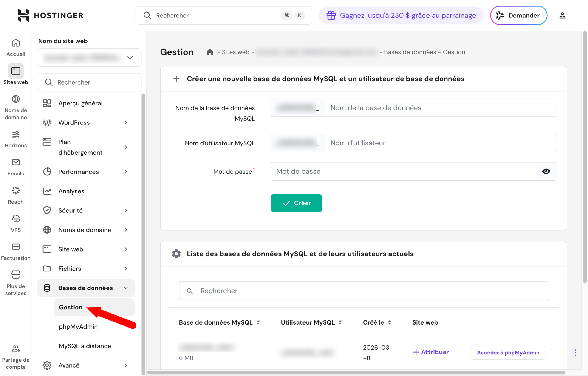Expand the Site web menu

pyautogui.click(x=86, y=249)
